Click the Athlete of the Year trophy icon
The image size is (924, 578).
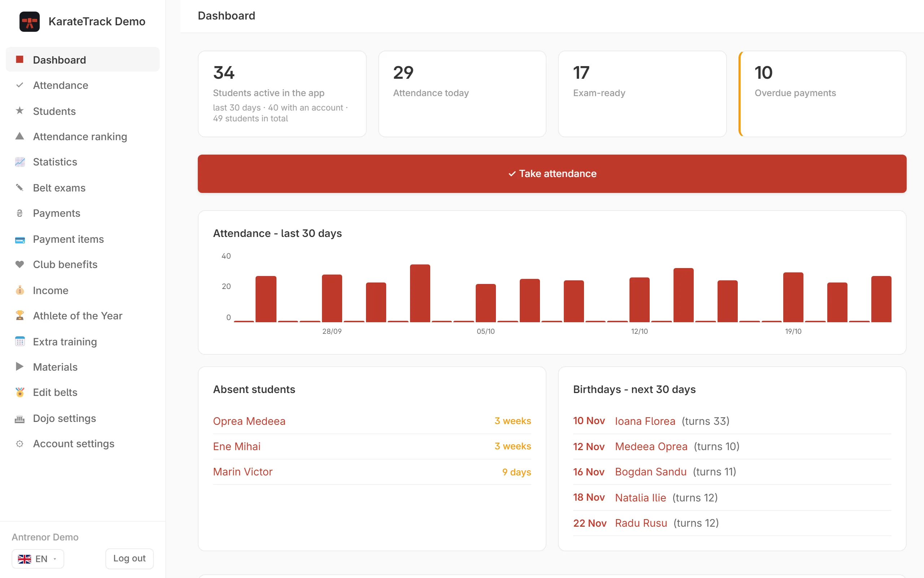pyautogui.click(x=19, y=315)
